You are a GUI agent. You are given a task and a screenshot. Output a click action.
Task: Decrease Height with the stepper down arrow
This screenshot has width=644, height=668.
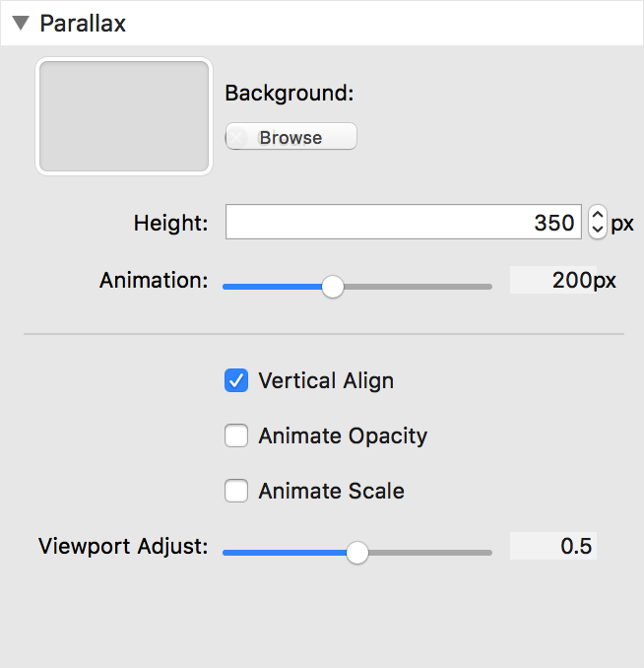(x=598, y=230)
